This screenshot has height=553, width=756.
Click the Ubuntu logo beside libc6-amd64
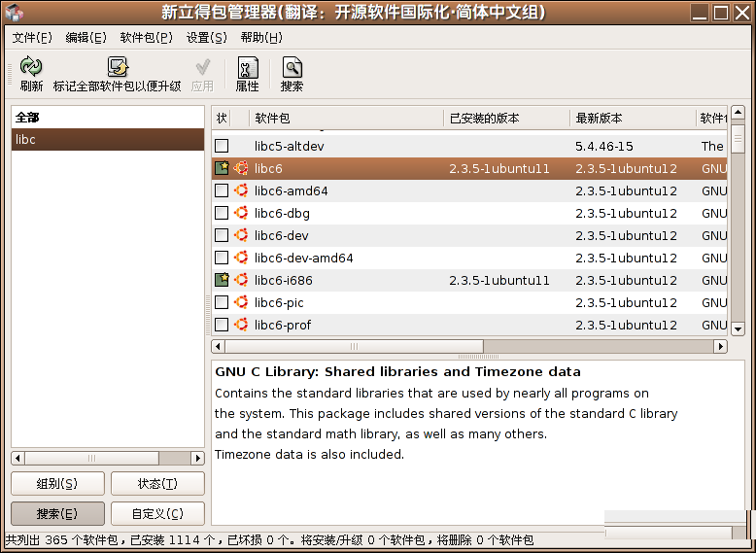pyautogui.click(x=241, y=190)
